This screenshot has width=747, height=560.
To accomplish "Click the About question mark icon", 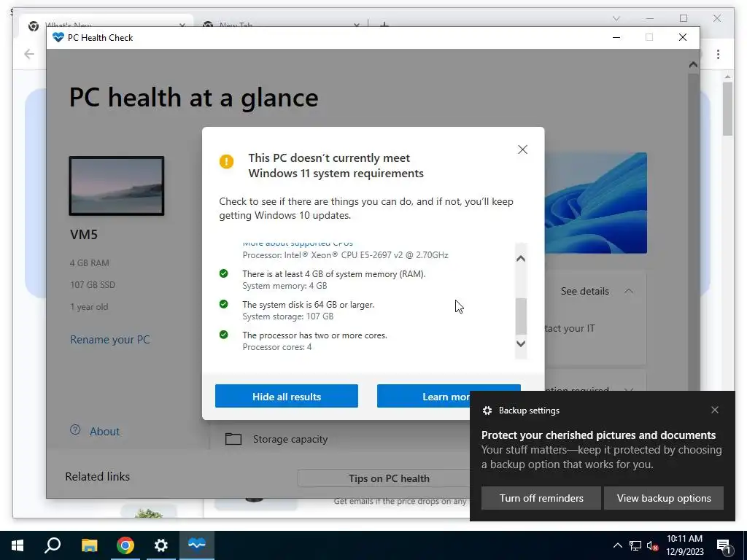I will (75, 429).
